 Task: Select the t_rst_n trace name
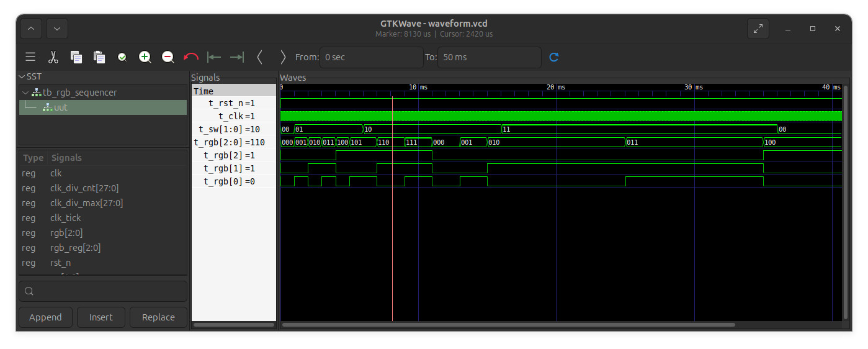pos(226,103)
